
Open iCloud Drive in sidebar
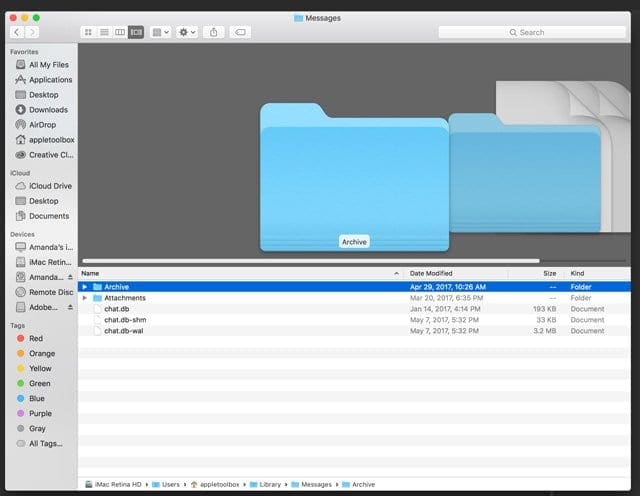pyautogui.click(x=50, y=186)
